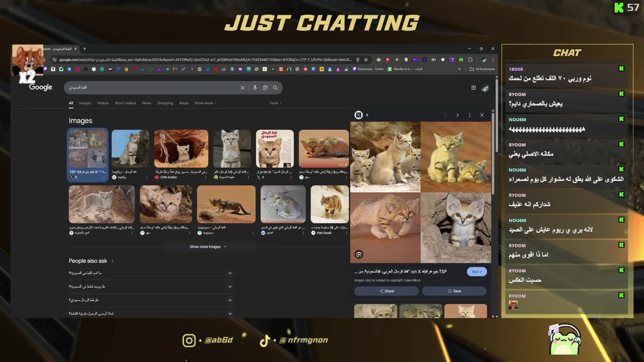Bookmark this page with the star icon
Screen dimensions: 644x362
tap(366, 59)
